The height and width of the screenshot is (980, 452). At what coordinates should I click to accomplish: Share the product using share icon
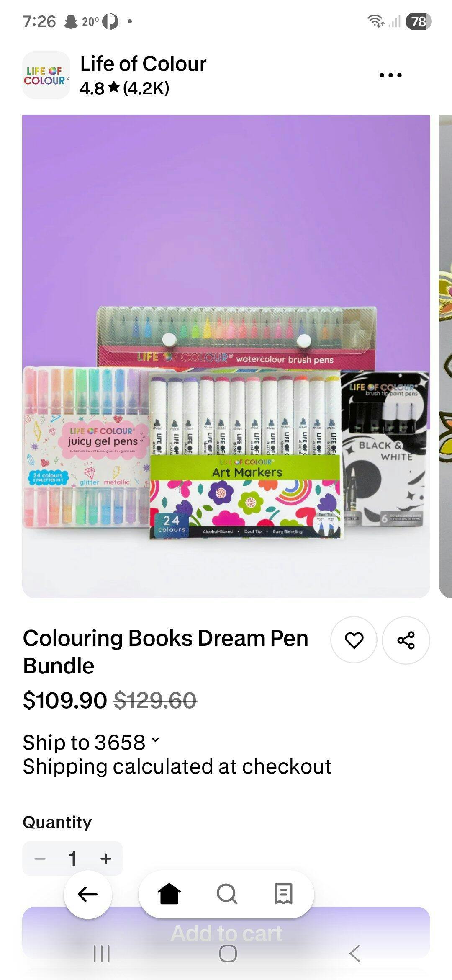[406, 640]
